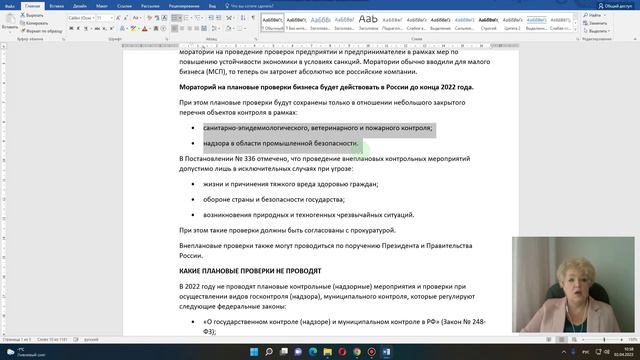Click the Copy (Копировать) button
This screenshot has width=640, height=360.
34,23
